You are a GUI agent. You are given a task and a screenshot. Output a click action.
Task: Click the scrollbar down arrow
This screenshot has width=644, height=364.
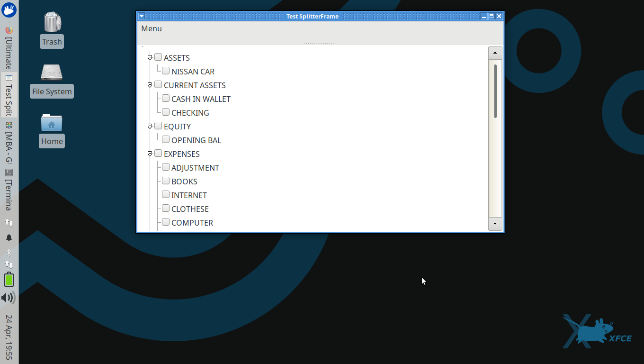(495, 224)
